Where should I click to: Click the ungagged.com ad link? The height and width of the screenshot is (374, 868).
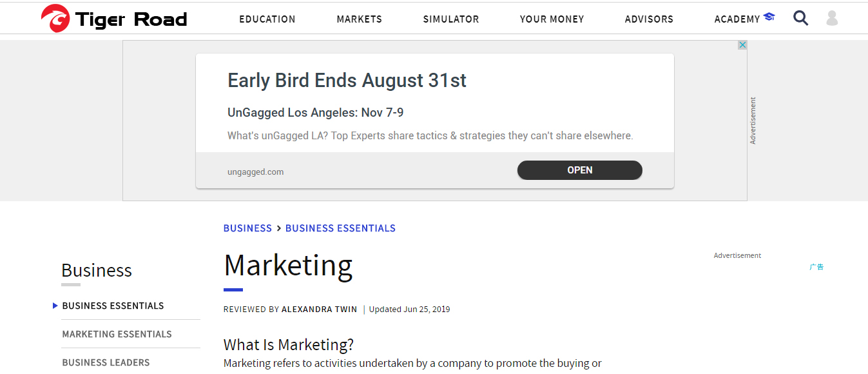255,172
